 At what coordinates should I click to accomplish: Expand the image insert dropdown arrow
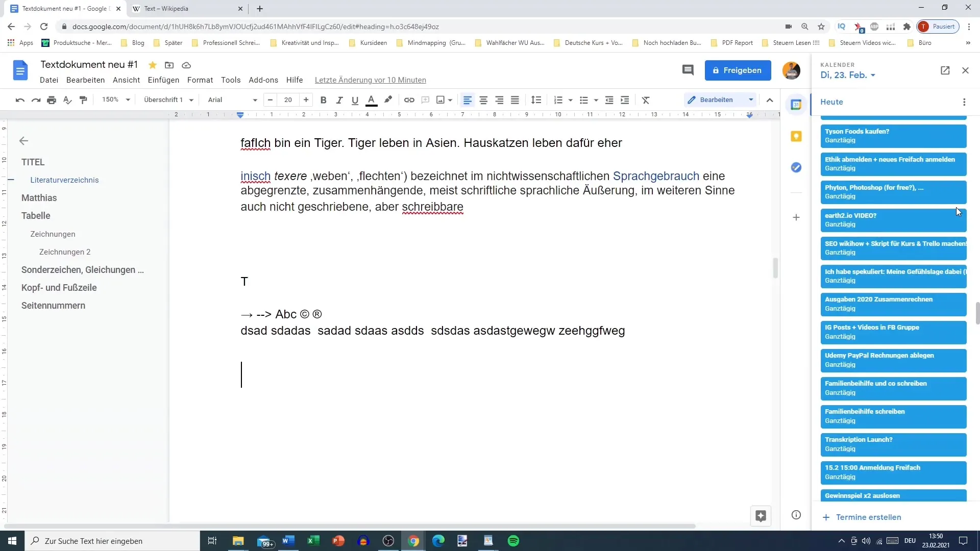click(x=450, y=100)
